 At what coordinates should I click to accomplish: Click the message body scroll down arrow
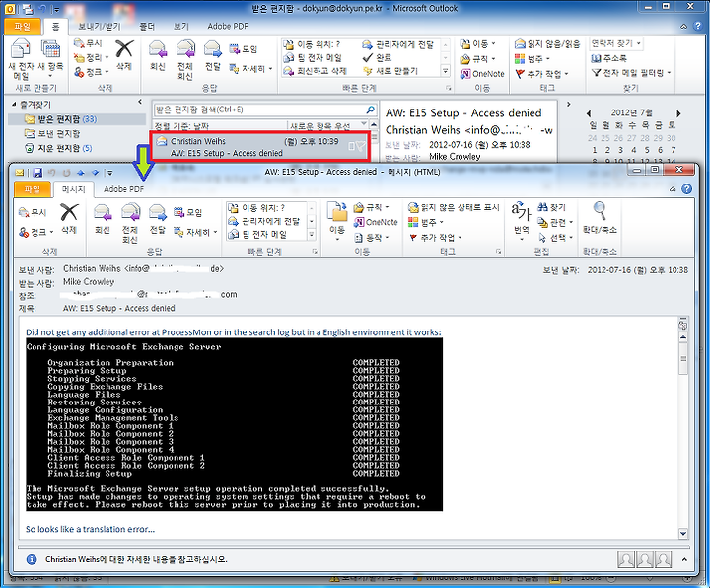point(683,534)
